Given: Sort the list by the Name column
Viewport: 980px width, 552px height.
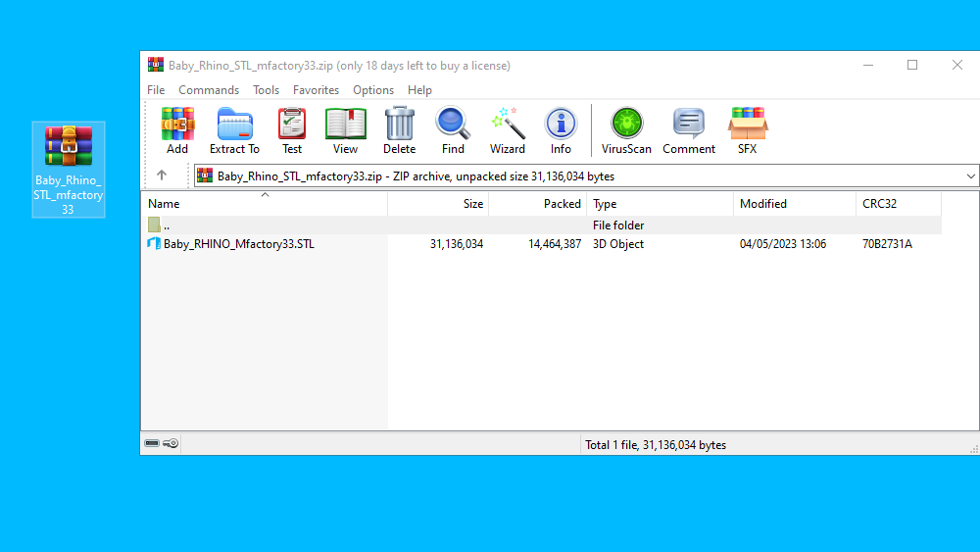Looking at the screenshot, I should coord(265,204).
